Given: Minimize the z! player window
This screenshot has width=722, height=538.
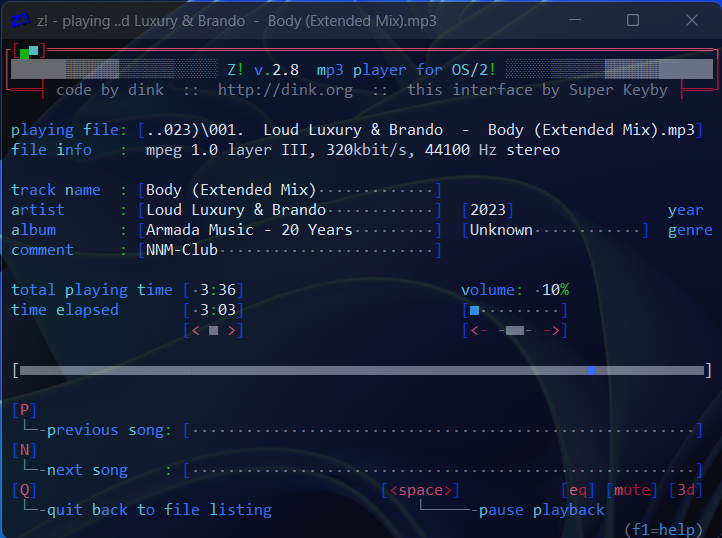Looking at the screenshot, I should click(x=575, y=20).
